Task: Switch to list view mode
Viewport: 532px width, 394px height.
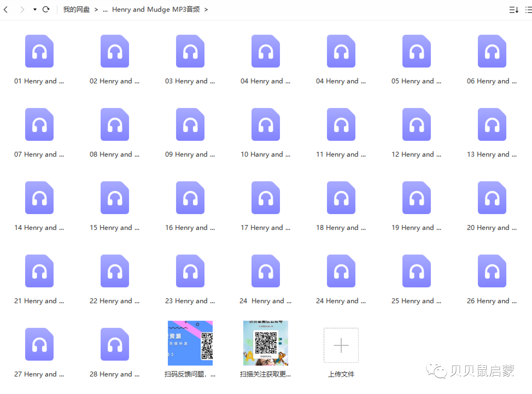Action: pos(528,10)
